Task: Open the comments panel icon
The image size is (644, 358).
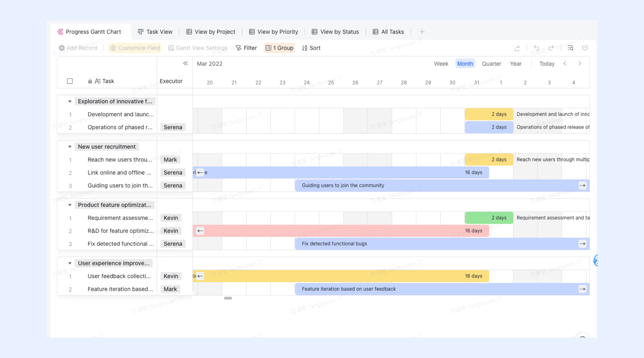Action: [x=585, y=48]
